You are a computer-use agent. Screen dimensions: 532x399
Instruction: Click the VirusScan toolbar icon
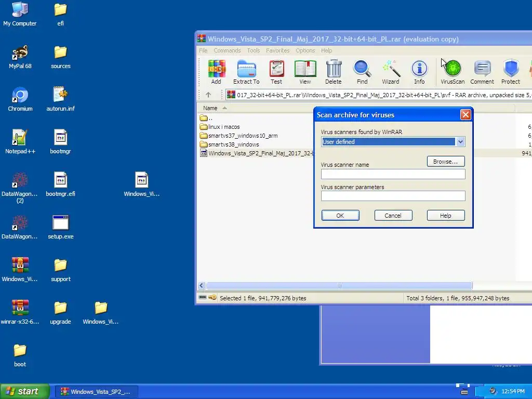click(x=453, y=72)
